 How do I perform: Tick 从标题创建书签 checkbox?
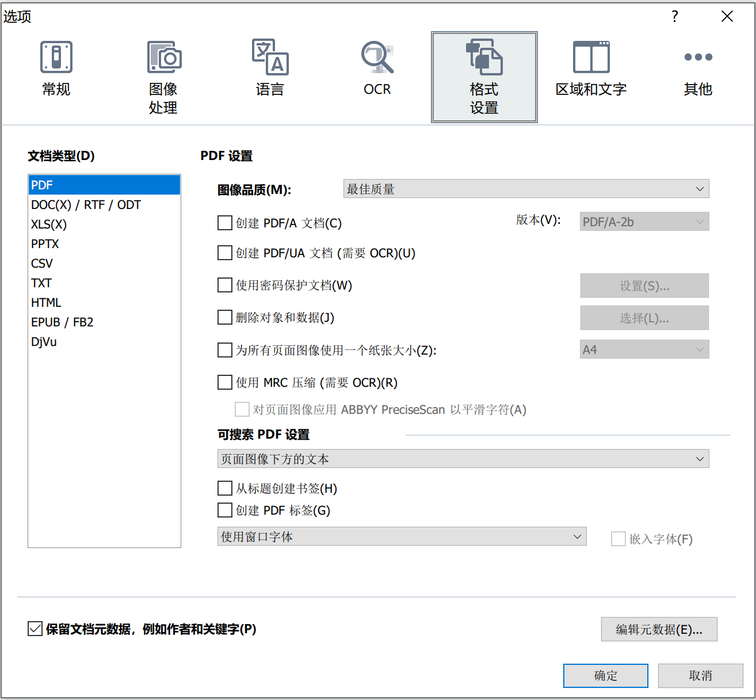(225, 488)
